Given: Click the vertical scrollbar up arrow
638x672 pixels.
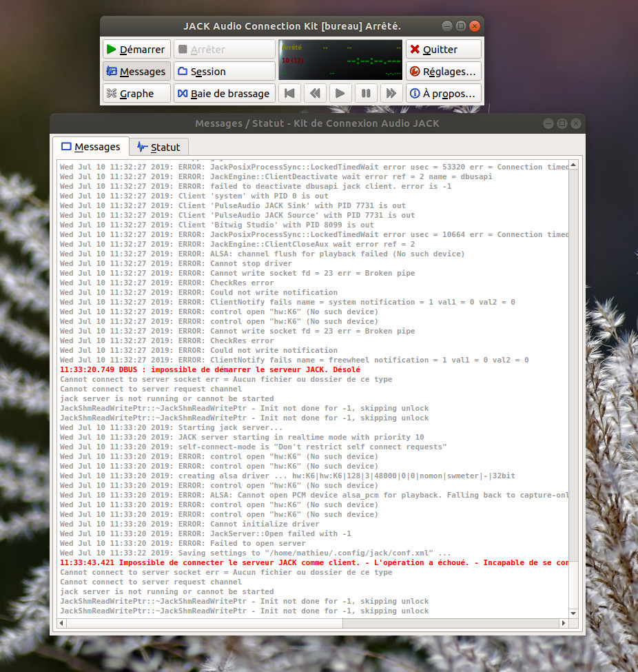Looking at the screenshot, I should pos(573,165).
